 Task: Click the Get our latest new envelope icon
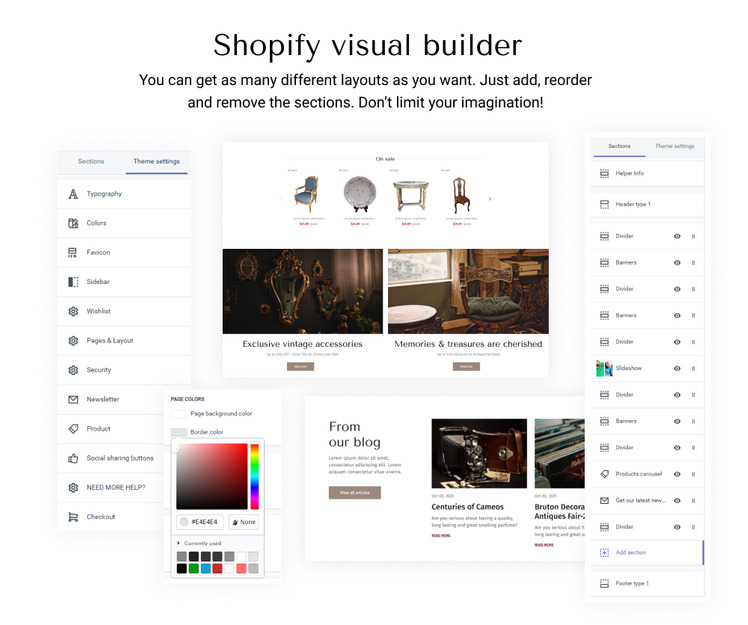[x=604, y=500]
